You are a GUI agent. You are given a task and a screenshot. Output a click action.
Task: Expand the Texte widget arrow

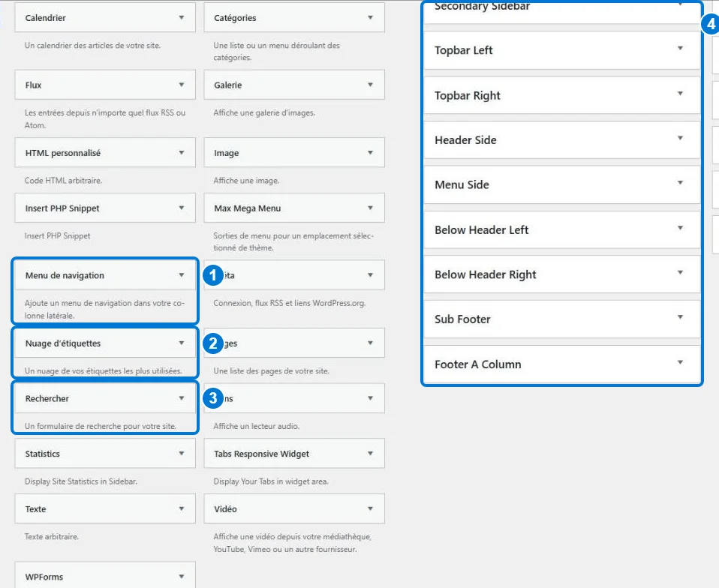[x=182, y=508]
